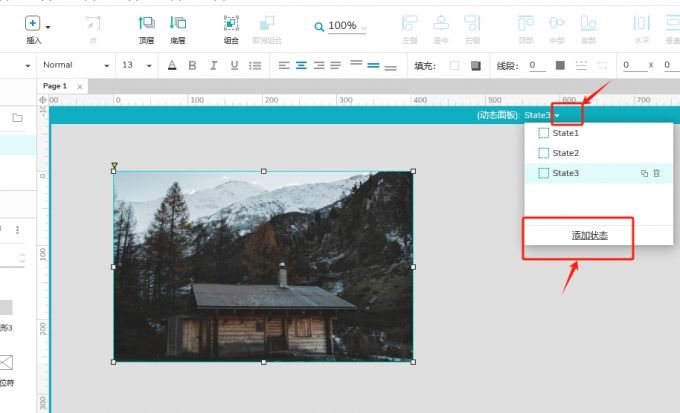Open the fill (填充) color swatch

point(454,66)
